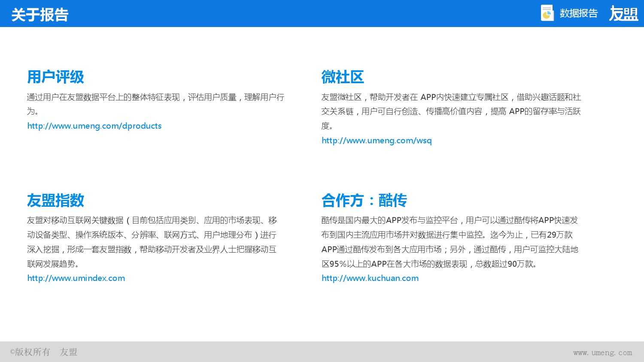Click the ©版权所有 友盟 copyright text
Viewport: 644px width, 362px height.
(x=43, y=352)
